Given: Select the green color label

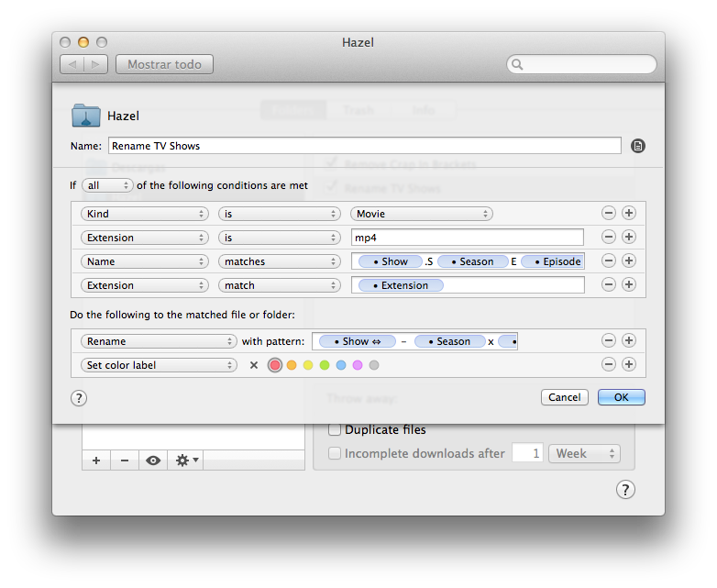Looking at the screenshot, I should [325, 365].
